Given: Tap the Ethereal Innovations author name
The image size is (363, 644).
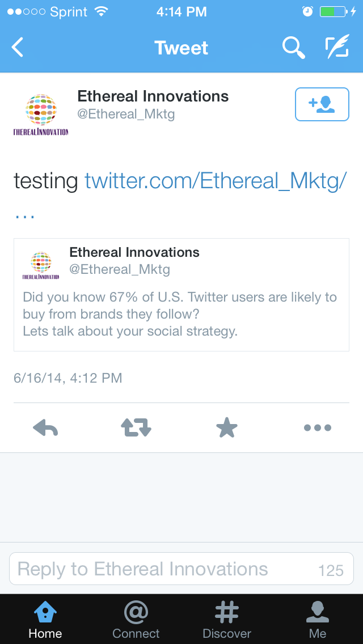Looking at the screenshot, I should click(153, 96).
